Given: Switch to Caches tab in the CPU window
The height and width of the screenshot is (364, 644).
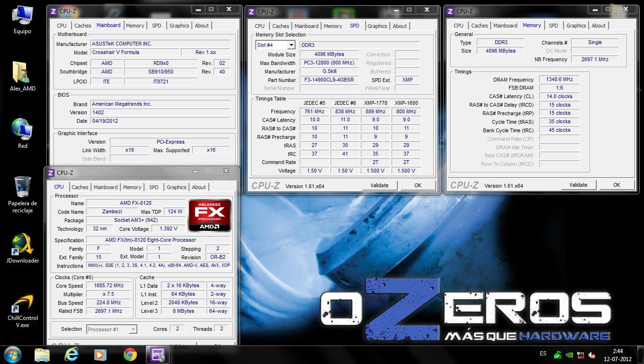Looking at the screenshot, I should (x=80, y=187).
